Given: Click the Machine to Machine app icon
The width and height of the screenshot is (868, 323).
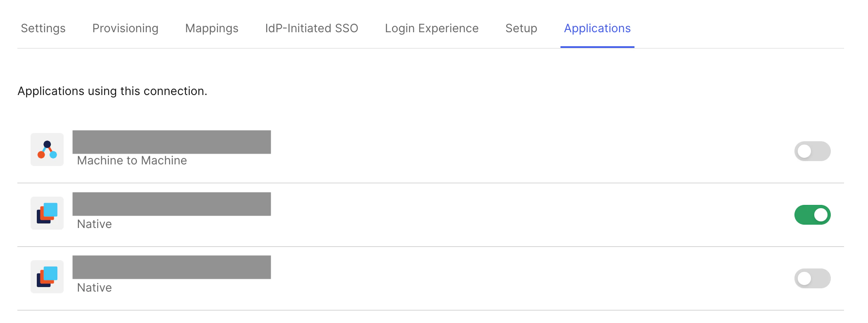Looking at the screenshot, I should pos(47,150).
